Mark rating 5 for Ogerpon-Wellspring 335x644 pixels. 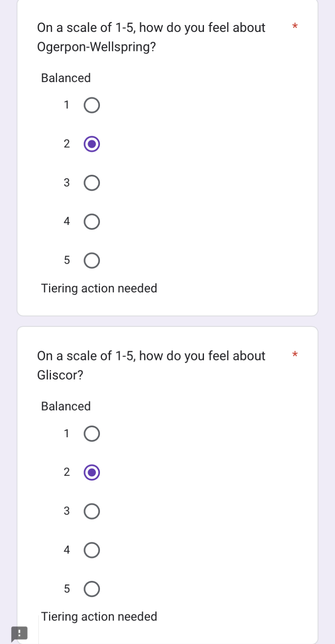92,261
